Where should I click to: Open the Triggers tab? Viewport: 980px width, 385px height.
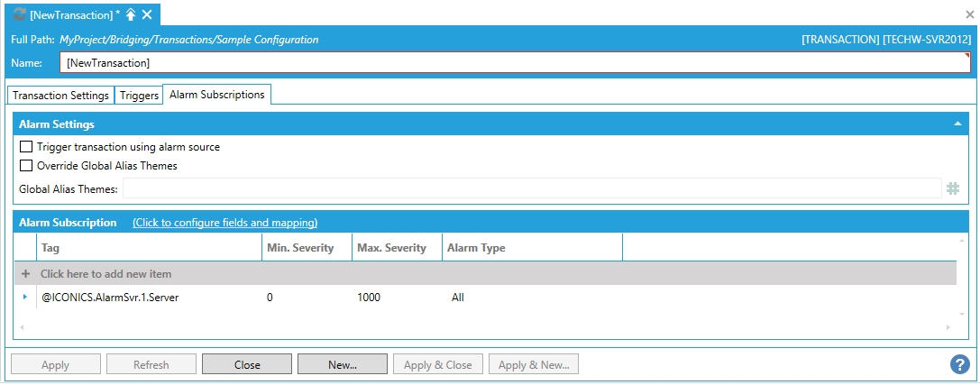[x=139, y=96]
